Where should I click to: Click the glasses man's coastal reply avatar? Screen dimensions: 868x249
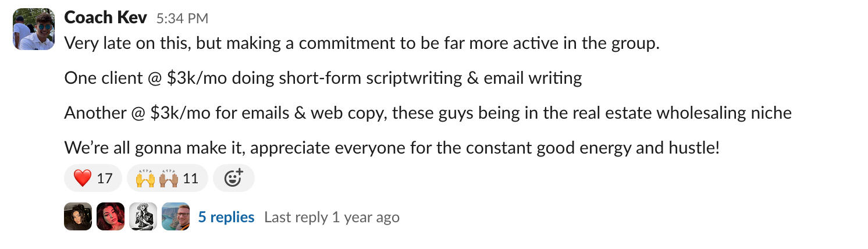click(176, 217)
